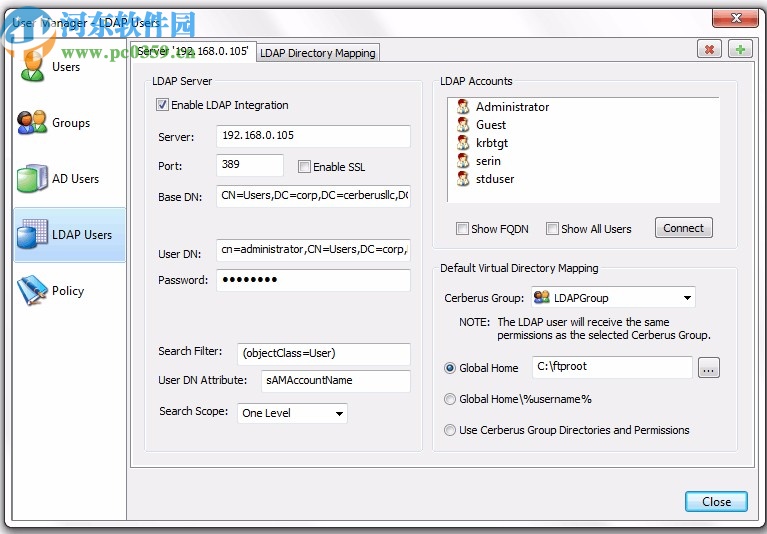The width and height of the screenshot is (767, 534).
Task: Close the User Manager window
Action: pos(735,18)
